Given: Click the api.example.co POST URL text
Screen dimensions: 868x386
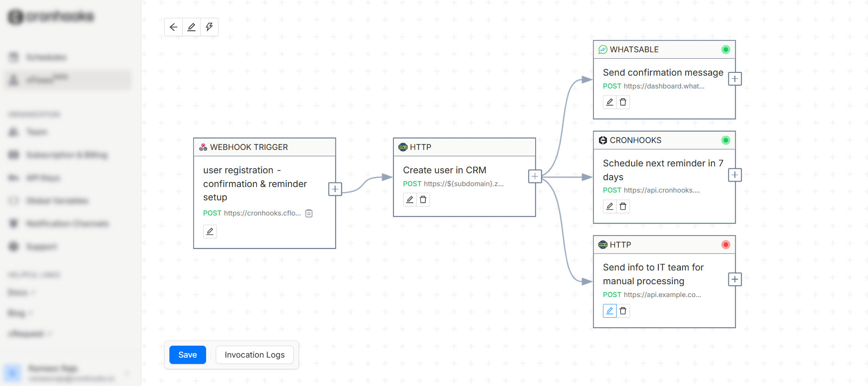Looking at the screenshot, I should pos(662,295).
